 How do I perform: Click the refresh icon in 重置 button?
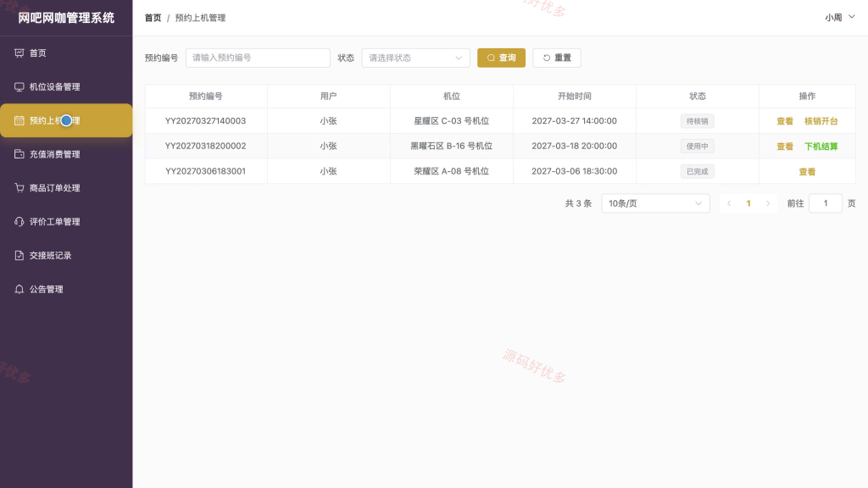pyautogui.click(x=547, y=58)
